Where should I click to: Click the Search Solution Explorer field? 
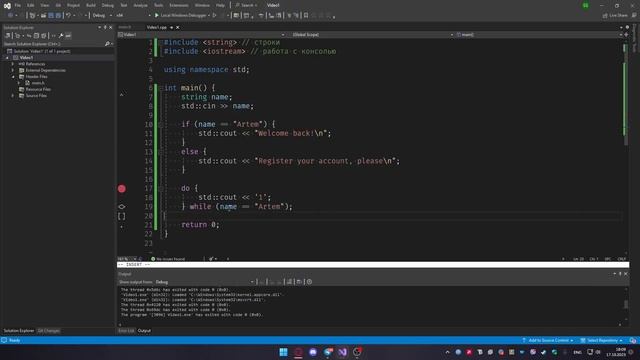(53, 44)
